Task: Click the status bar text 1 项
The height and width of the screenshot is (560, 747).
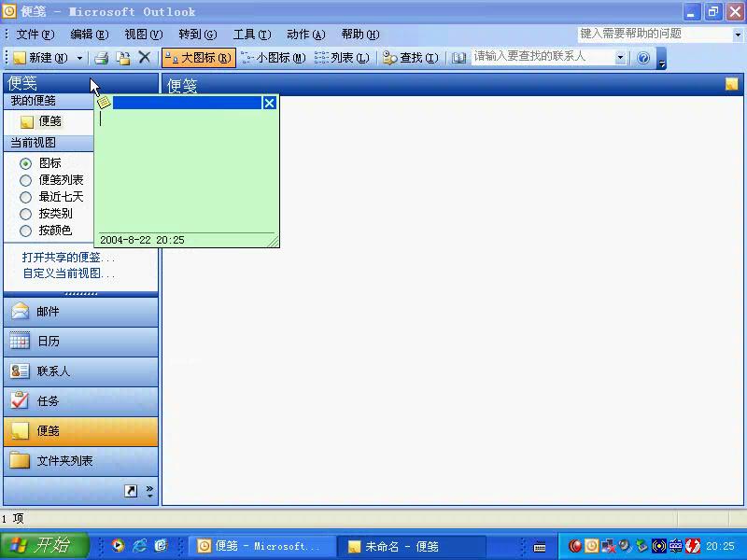Action: point(12,518)
